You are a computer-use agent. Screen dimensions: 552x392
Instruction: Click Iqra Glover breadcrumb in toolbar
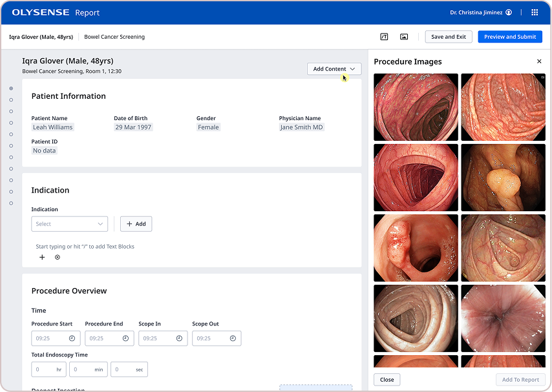41,37
